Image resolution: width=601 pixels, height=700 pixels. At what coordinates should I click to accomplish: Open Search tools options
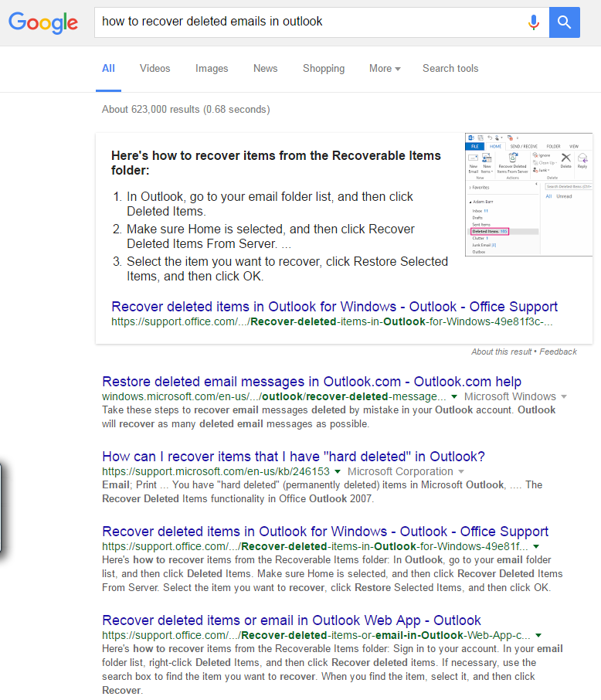point(450,68)
